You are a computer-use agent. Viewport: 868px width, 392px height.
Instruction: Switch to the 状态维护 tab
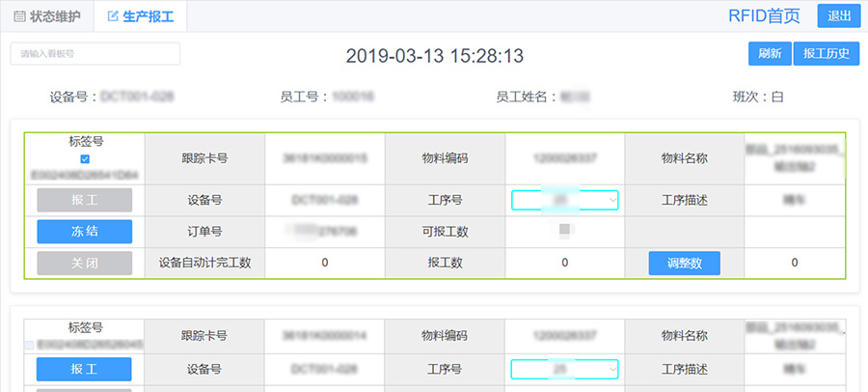(47, 16)
